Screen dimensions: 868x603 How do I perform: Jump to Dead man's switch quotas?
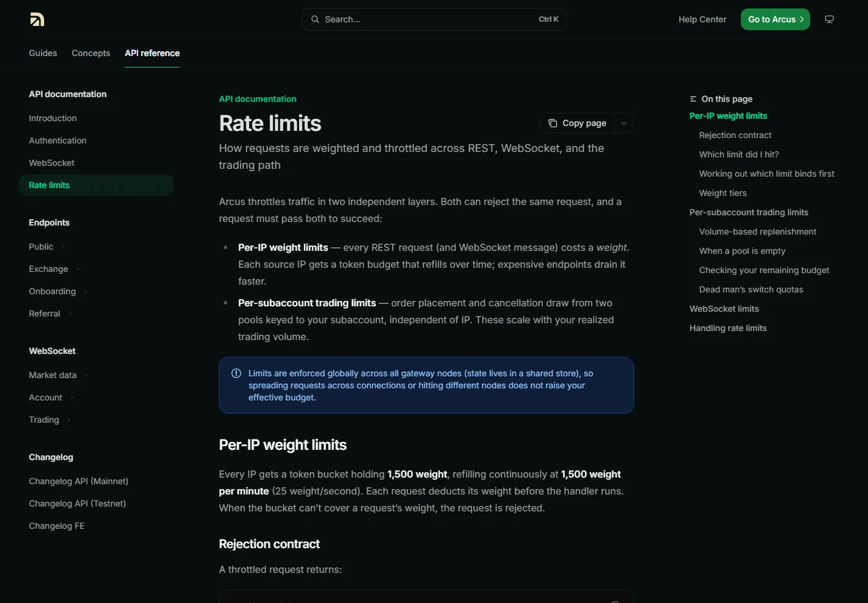click(751, 289)
